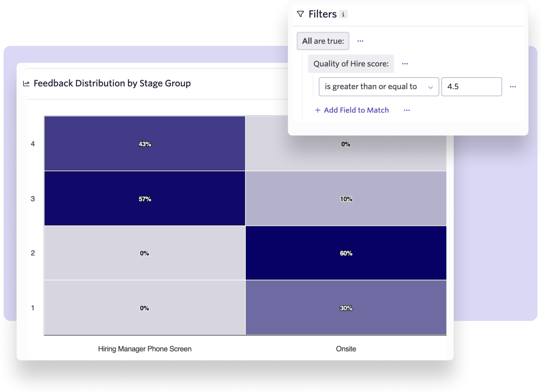
Task: Click the Quality of Hire score field chip
Action: pos(351,64)
